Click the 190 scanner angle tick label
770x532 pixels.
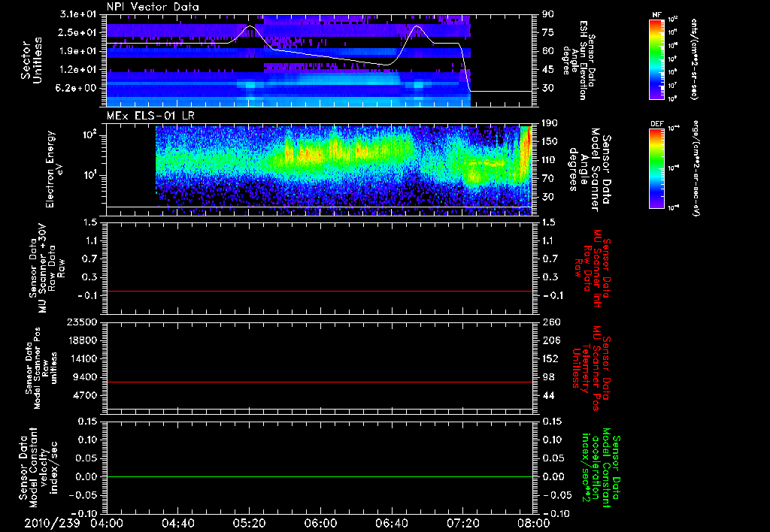click(x=550, y=123)
